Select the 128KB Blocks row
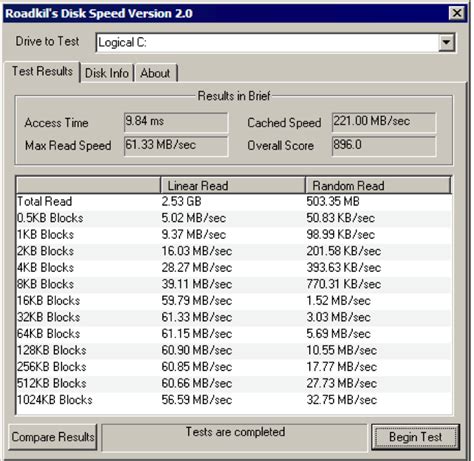Viewport: 474px width, 461px height. click(x=234, y=350)
